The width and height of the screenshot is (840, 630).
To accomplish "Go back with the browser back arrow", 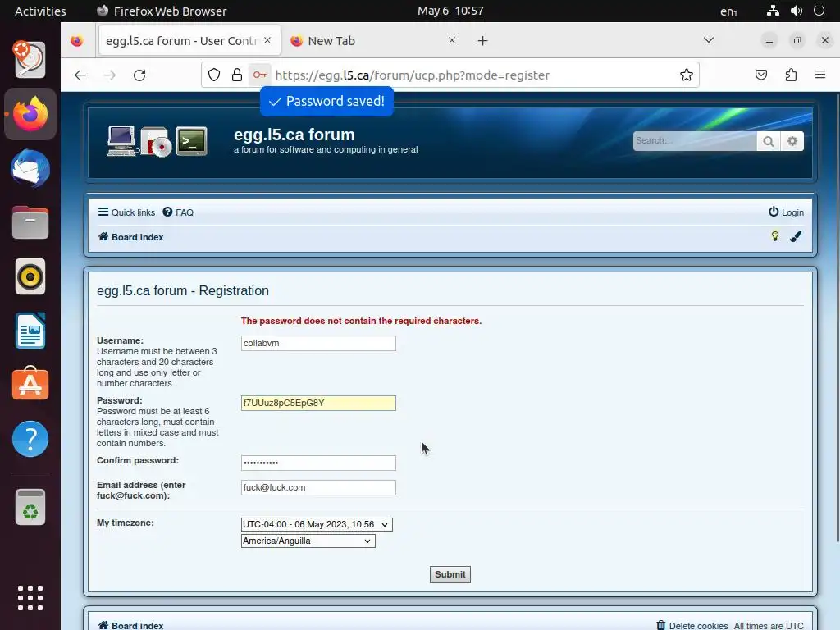I will [x=80, y=75].
